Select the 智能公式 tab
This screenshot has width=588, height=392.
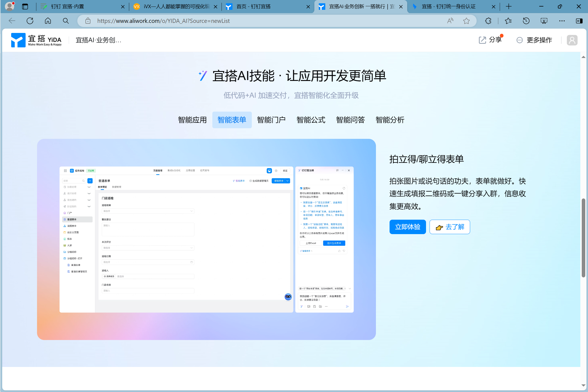tap(311, 120)
